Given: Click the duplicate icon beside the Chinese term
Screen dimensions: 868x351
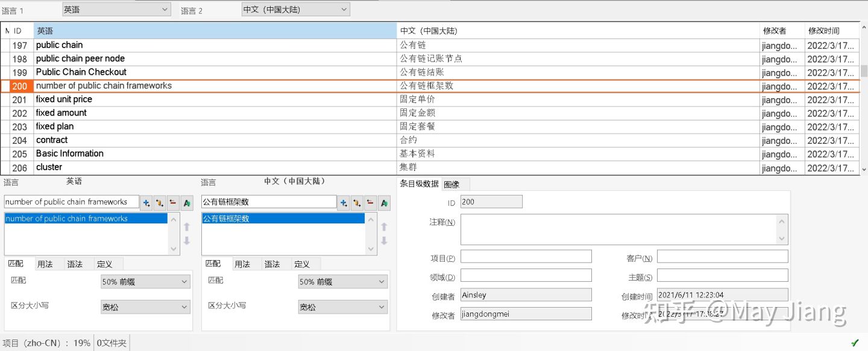Looking at the screenshot, I should [x=357, y=203].
